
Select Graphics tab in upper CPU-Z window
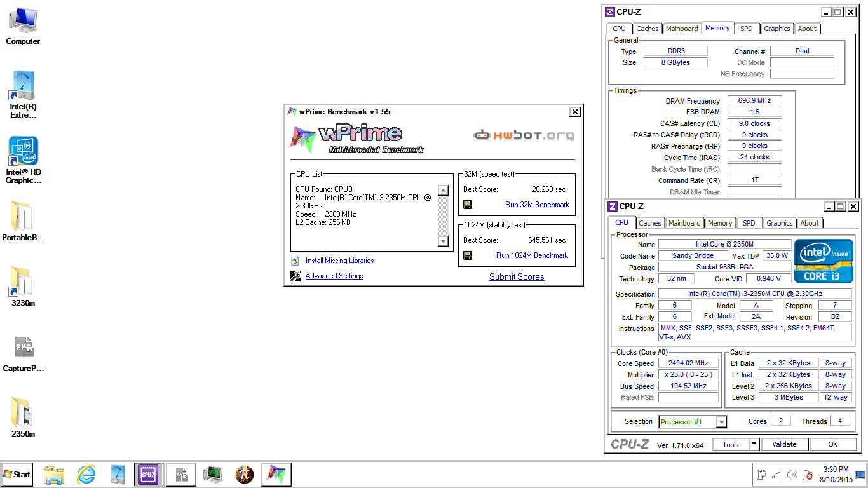[776, 29]
